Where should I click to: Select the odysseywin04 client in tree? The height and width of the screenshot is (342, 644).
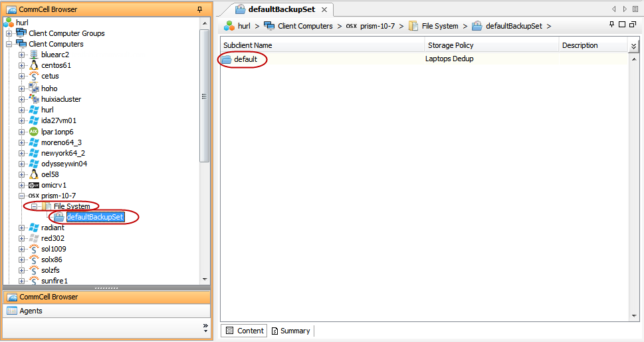coord(64,164)
